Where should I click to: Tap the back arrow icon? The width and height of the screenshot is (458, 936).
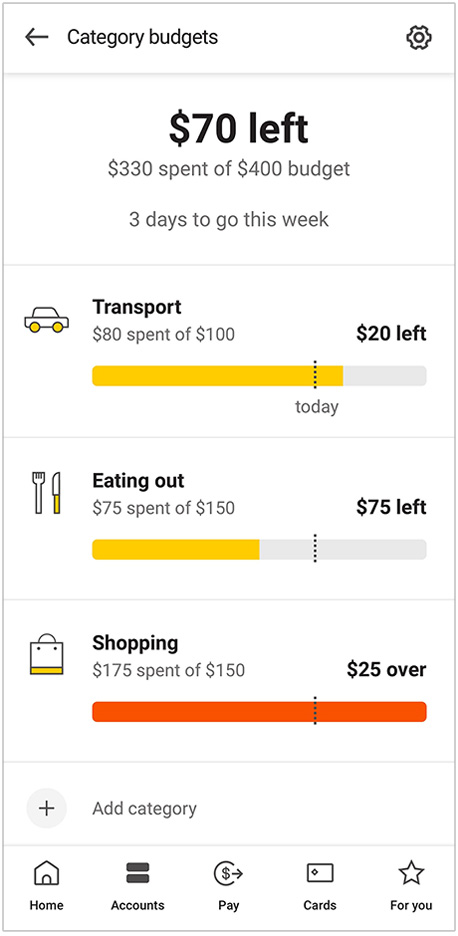click(x=36, y=37)
